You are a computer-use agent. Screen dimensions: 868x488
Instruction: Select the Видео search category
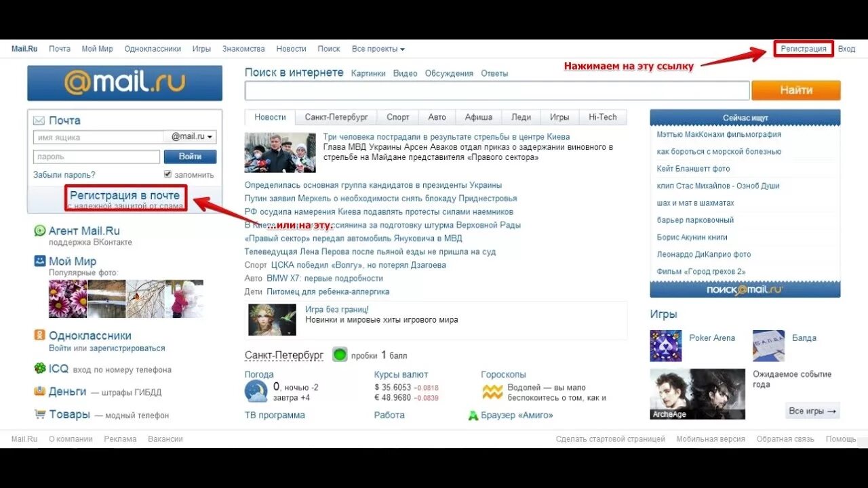(406, 73)
